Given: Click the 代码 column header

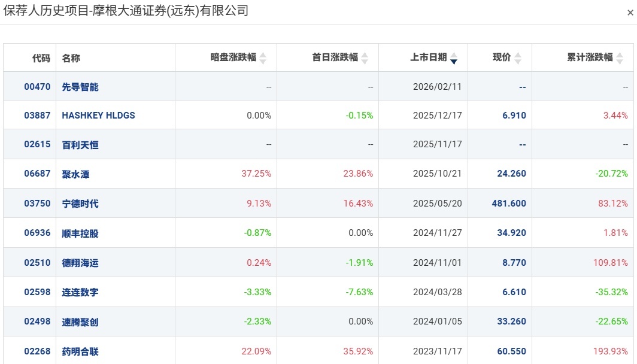Looking at the screenshot, I should point(41,58).
